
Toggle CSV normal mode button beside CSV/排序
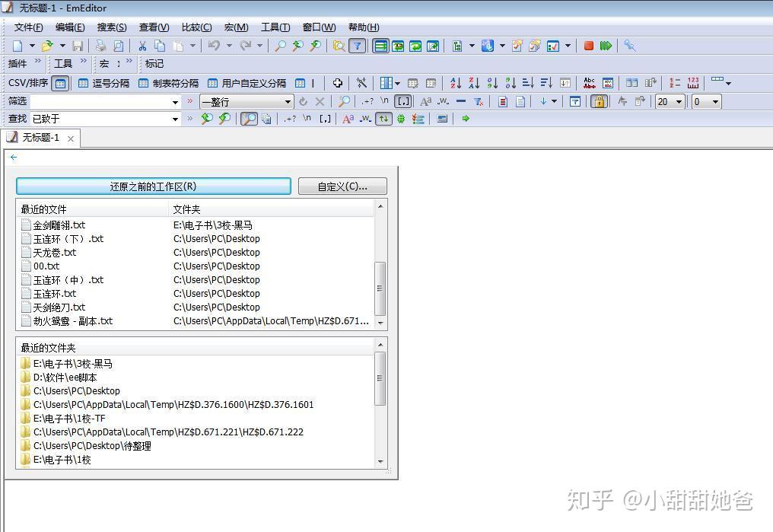pos(60,83)
